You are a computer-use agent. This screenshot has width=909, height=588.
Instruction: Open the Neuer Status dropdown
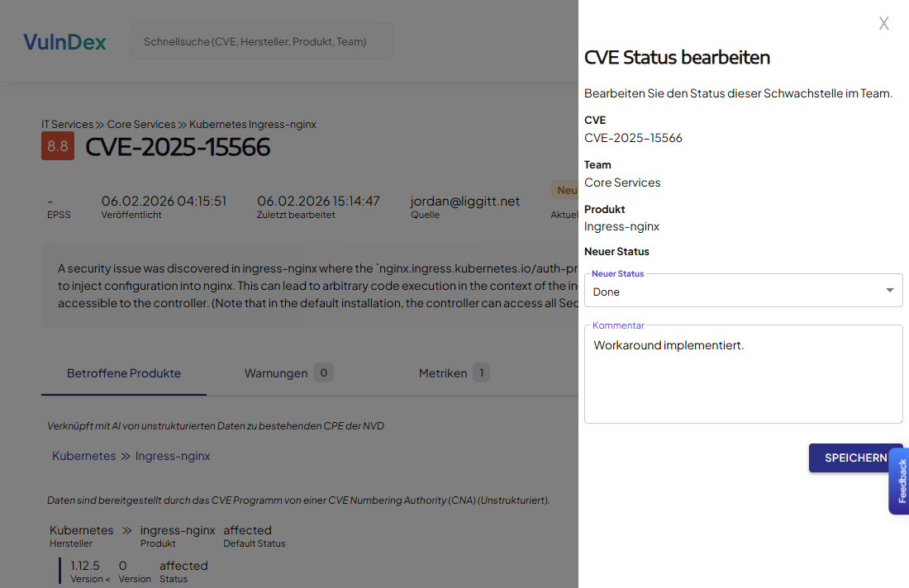pos(743,290)
